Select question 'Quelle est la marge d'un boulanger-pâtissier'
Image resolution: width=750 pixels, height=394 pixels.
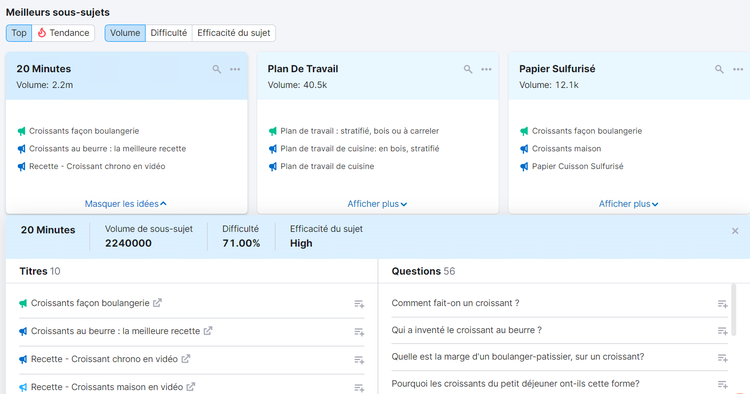[x=518, y=357]
